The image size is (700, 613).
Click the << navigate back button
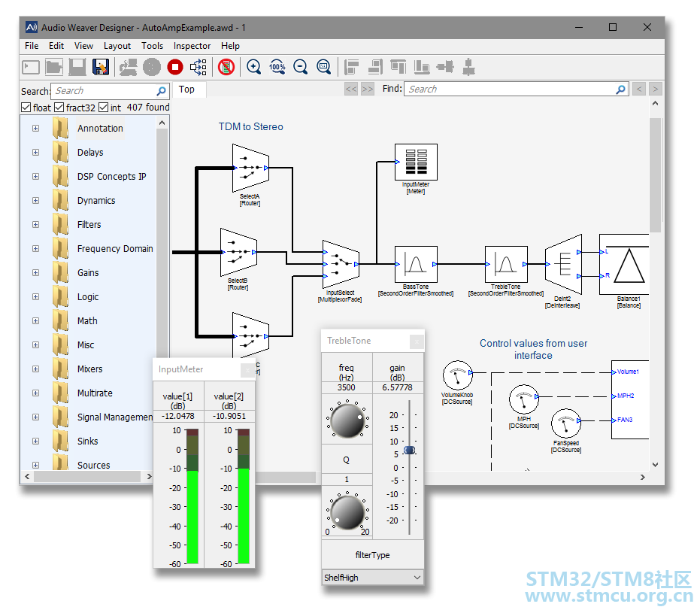351,90
